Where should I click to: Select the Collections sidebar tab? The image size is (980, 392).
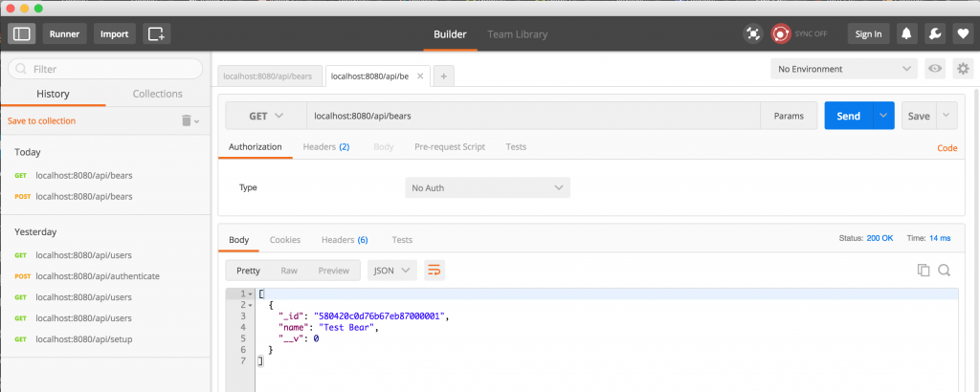[x=158, y=94]
